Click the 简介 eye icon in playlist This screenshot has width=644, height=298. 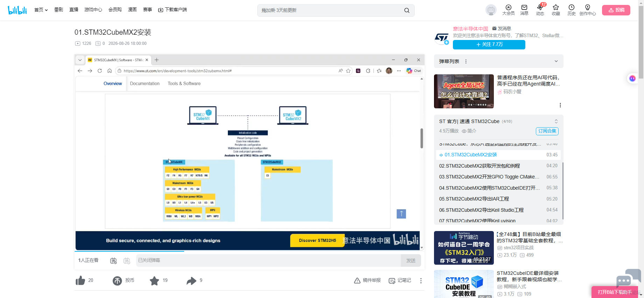[464, 131]
